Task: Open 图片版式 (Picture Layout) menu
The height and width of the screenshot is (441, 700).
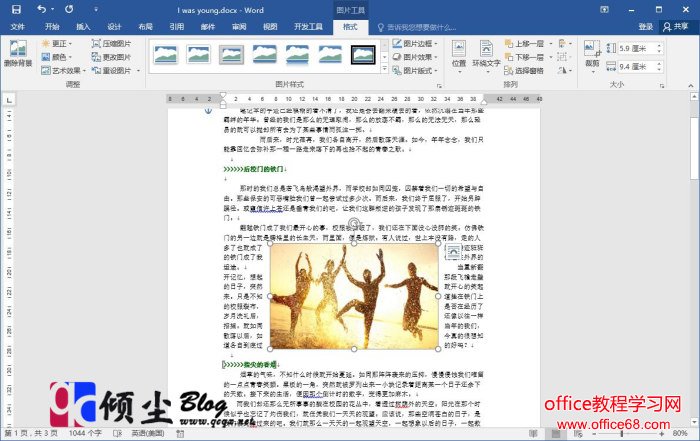Action: point(415,71)
